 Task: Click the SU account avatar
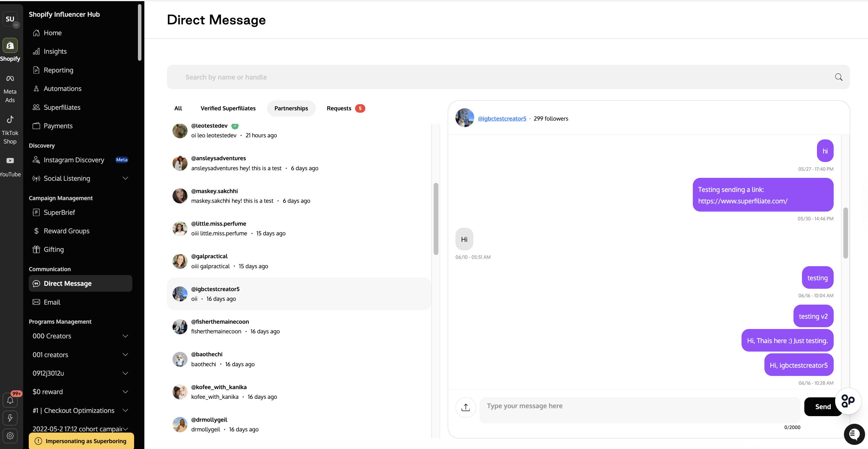(10, 19)
